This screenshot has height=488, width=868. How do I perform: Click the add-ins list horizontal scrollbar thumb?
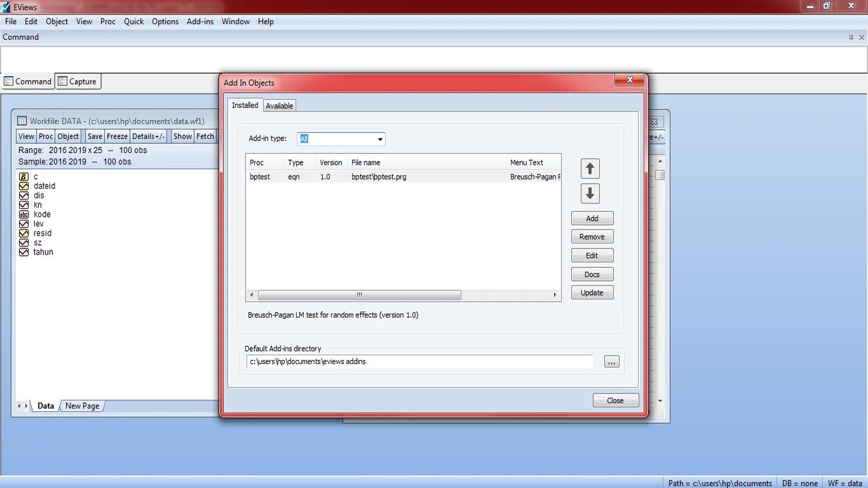point(359,295)
